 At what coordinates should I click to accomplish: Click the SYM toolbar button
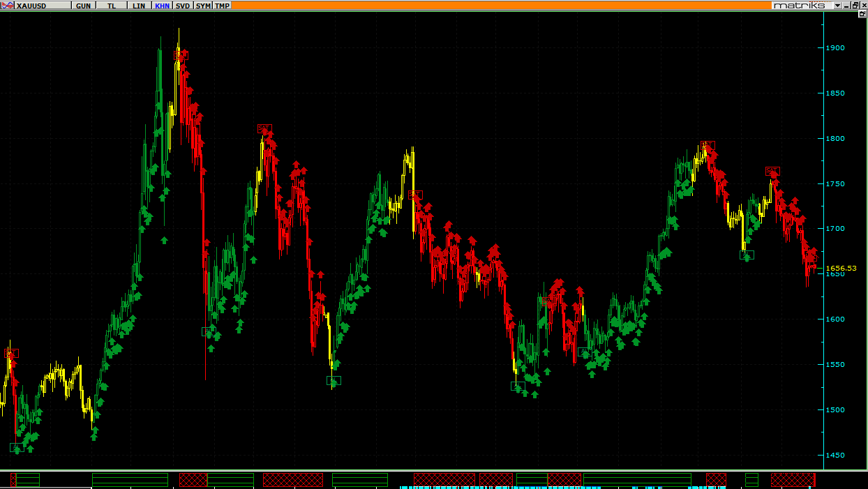202,5
